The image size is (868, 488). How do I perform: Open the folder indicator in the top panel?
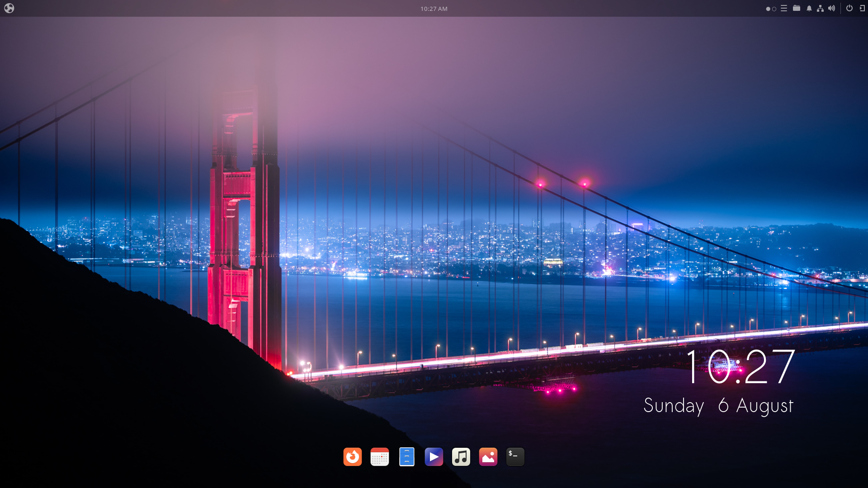point(796,8)
